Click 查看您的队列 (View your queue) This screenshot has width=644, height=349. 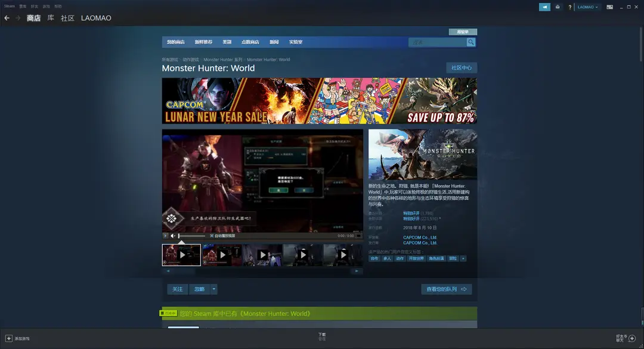coord(447,289)
